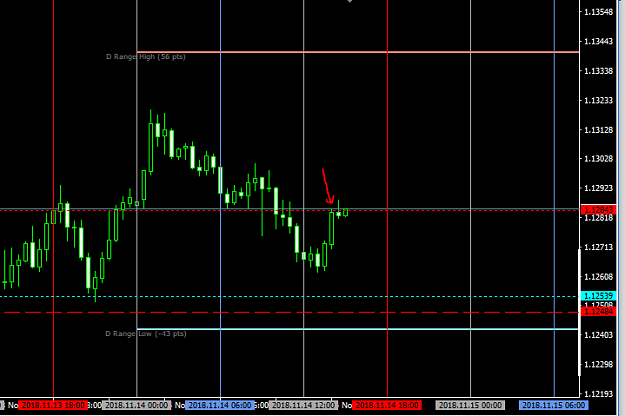Select the 2018.11.15 00:00 time label

pos(470,405)
